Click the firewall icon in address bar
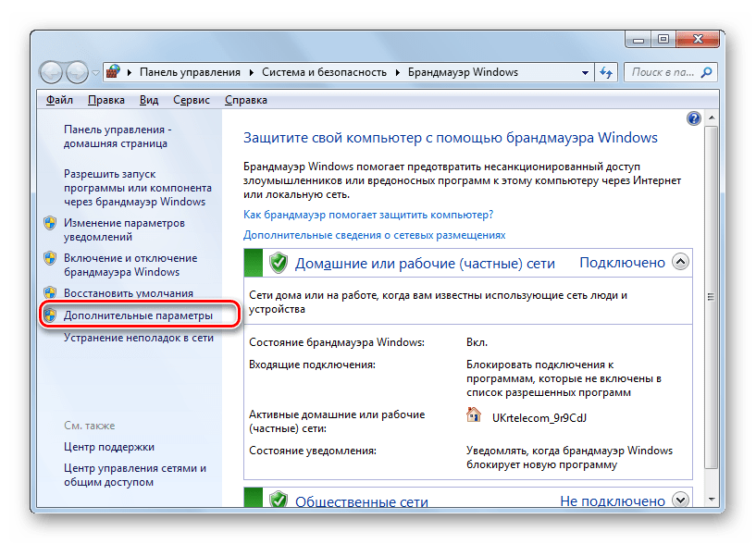Screen dimensions: 756x544 click(x=113, y=72)
